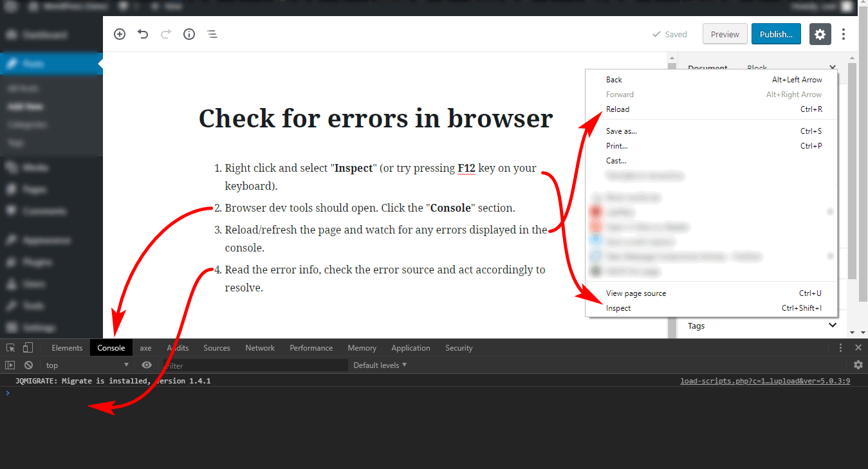The width and height of the screenshot is (868, 469).
Task: Open the block navigation list icon
Action: pyautogui.click(x=212, y=34)
